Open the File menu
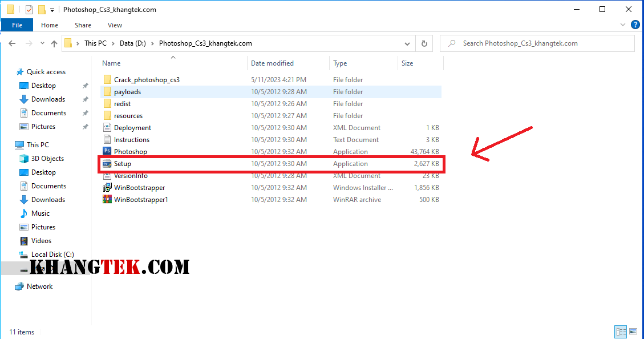The width and height of the screenshot is (644, 339). coord(17,25)
